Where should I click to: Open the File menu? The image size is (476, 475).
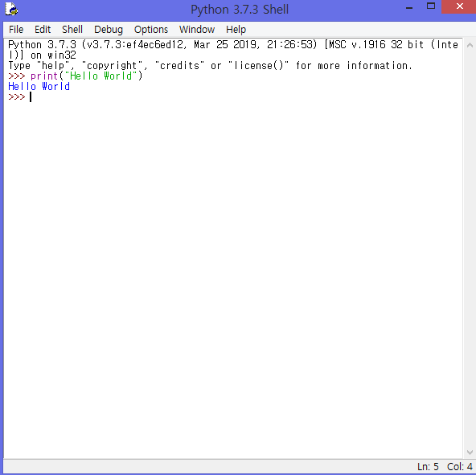coord(16,30)
